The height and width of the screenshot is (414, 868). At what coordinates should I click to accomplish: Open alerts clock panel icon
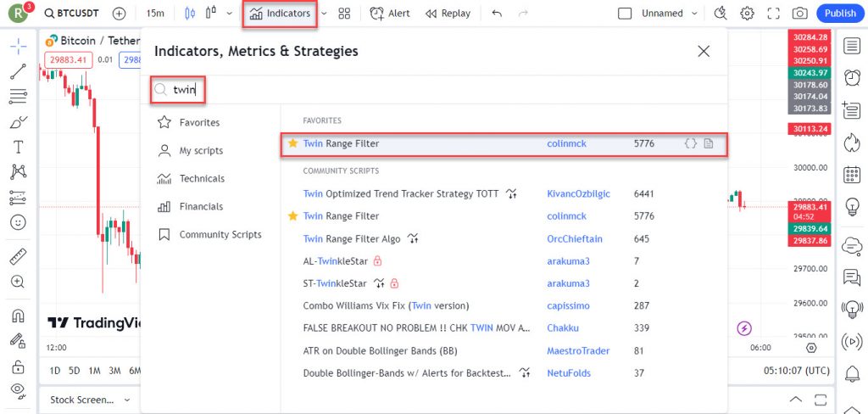(852, 77)
